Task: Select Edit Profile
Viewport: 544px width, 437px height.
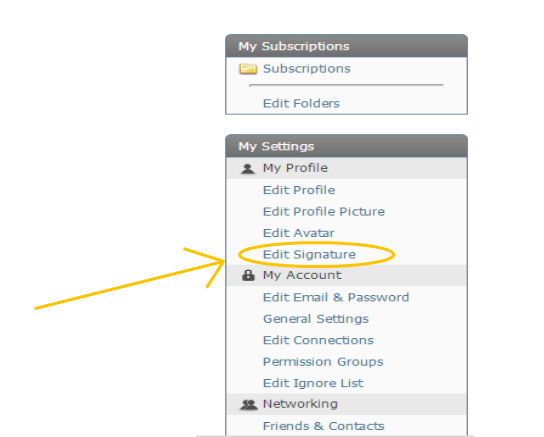Action: point(299,190)
